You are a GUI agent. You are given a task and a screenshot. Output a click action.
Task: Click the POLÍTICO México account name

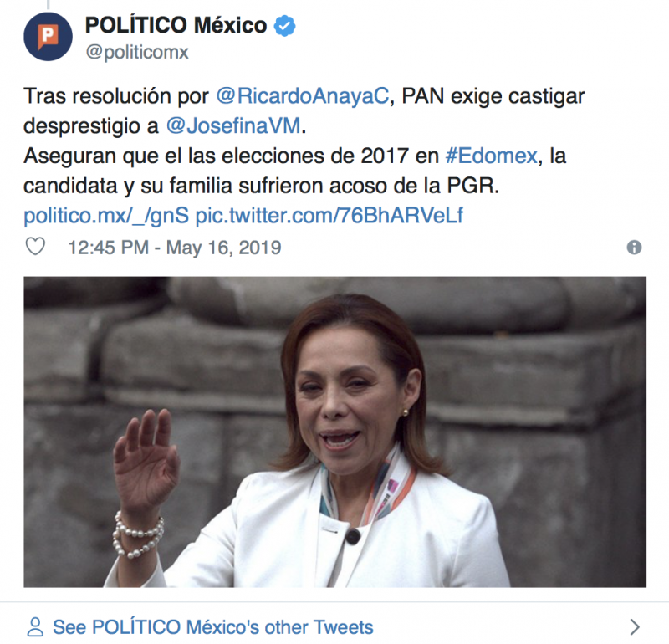176,25
